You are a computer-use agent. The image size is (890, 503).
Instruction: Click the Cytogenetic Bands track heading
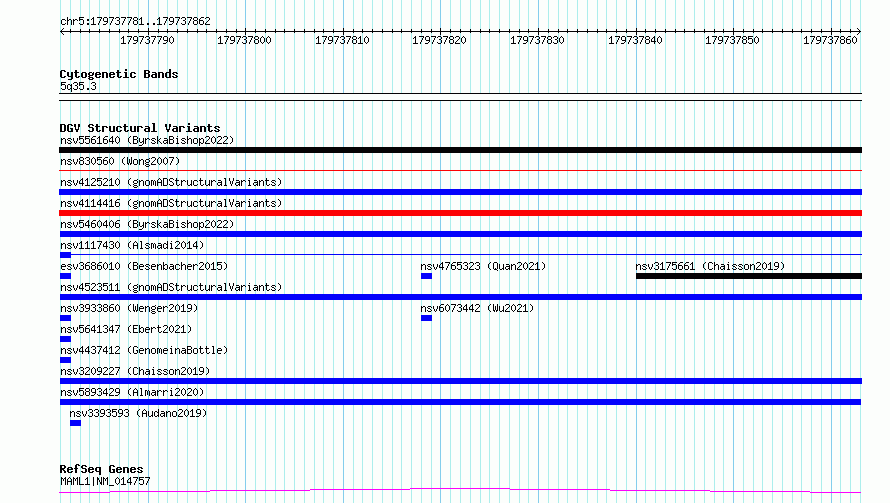[119, 74]
